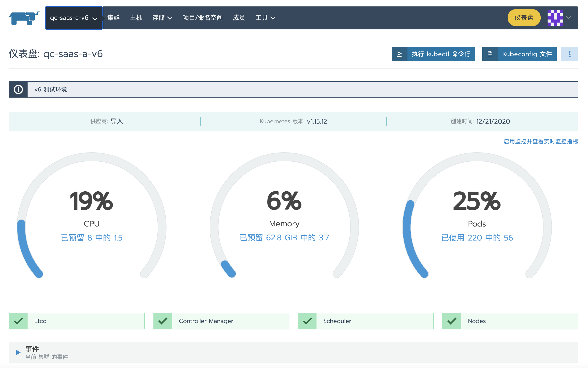Open the 项目/命名空间 menu item
The image size is (588, 368).
click(203, 18)
